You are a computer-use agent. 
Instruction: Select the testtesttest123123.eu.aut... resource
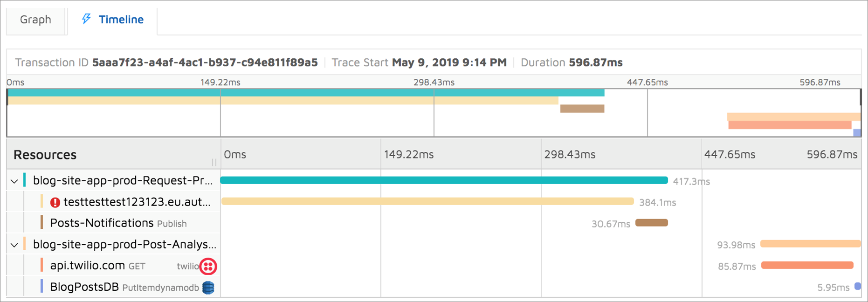coord(137,202)
